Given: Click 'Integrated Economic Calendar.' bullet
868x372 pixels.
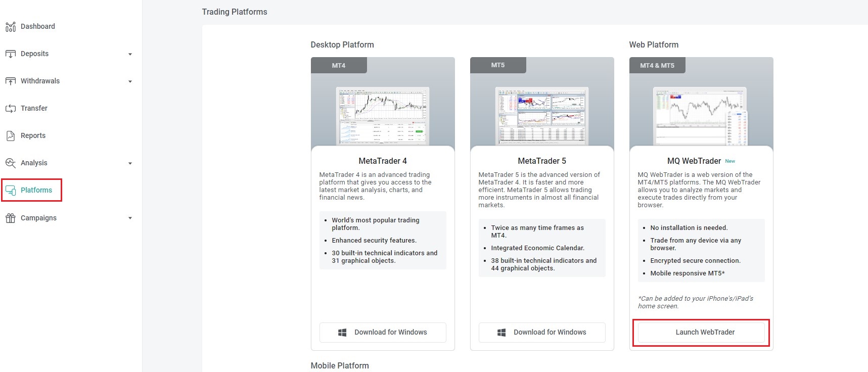Looking at the screenshot, I should pyautogui.click(x=538, y=248).
